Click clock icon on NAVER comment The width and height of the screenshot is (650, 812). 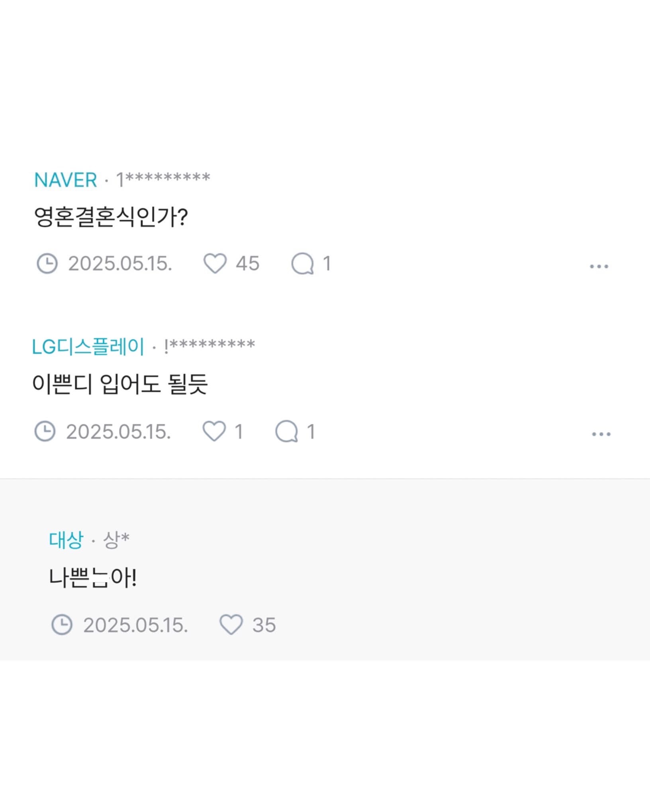47,264
